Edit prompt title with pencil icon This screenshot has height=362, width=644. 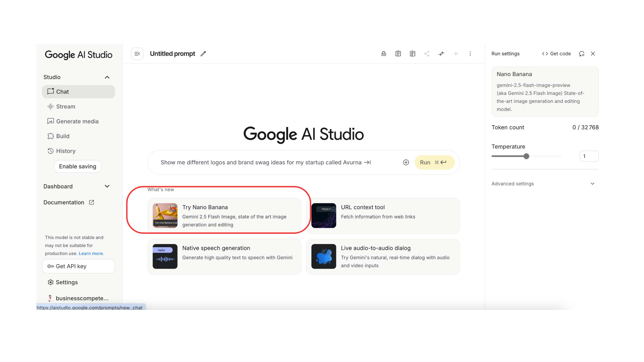click(203, 54)
